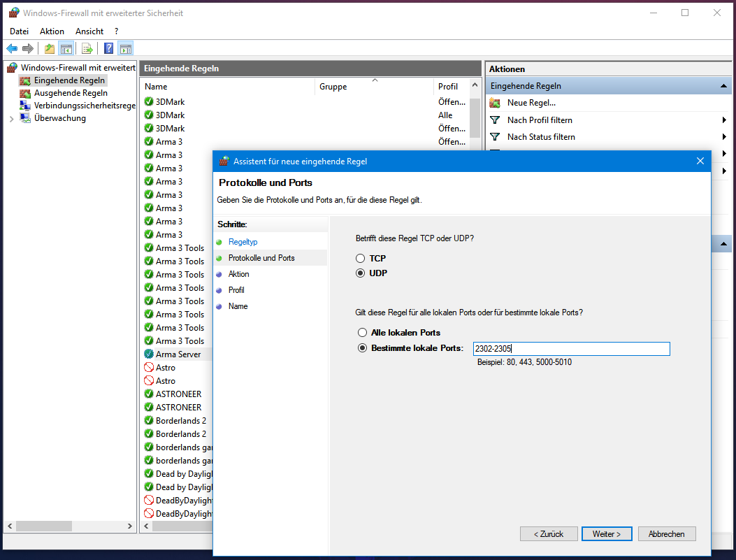Image resolution: width=736 pixels, height=560 pixels.
Task: Open the Ansicht menu
Action: click(x=89, y=31)
